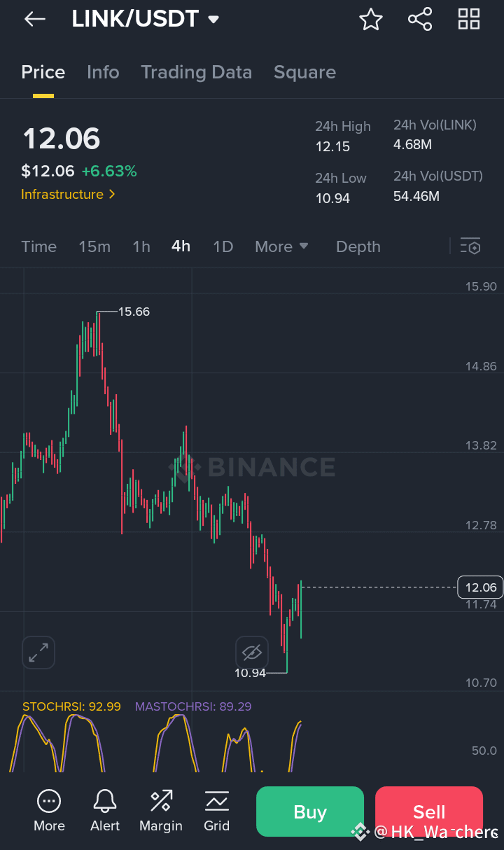Open the Square tab
Image resolution: width=504 pixels, height=850 pixels.
304,72
